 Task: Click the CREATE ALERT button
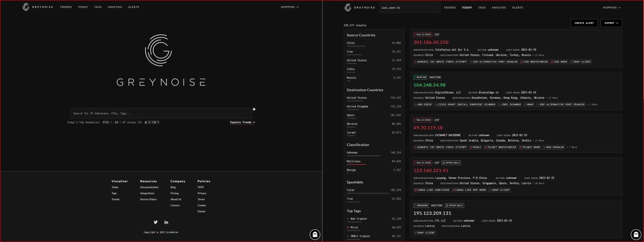tap(584, 23)
